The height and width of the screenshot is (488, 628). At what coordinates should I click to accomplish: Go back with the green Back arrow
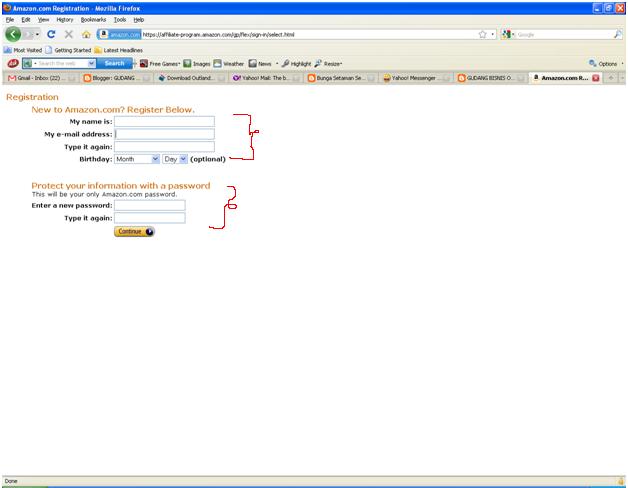coord(13,34)
